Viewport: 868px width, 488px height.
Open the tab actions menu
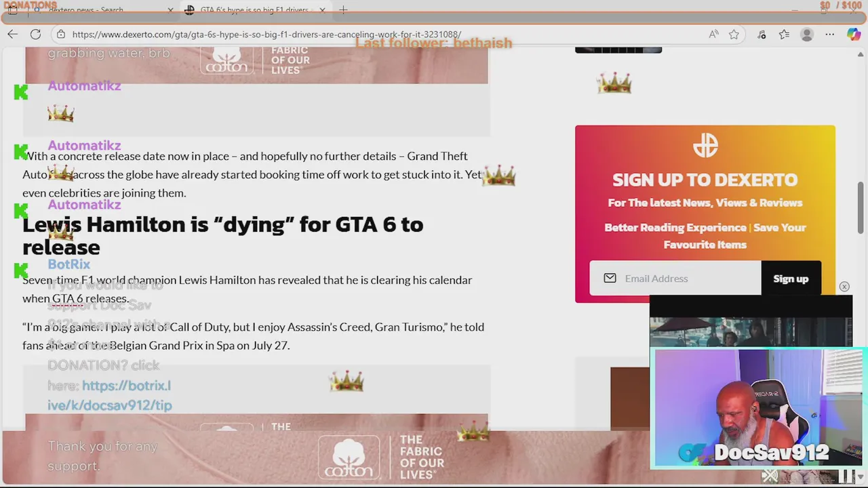pos(12,10)
